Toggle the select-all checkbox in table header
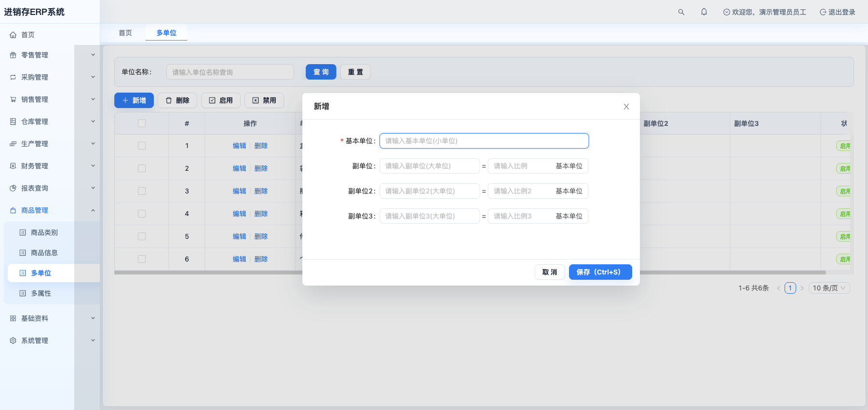Screen dimensions: 868x410 (x=142, y=123)
